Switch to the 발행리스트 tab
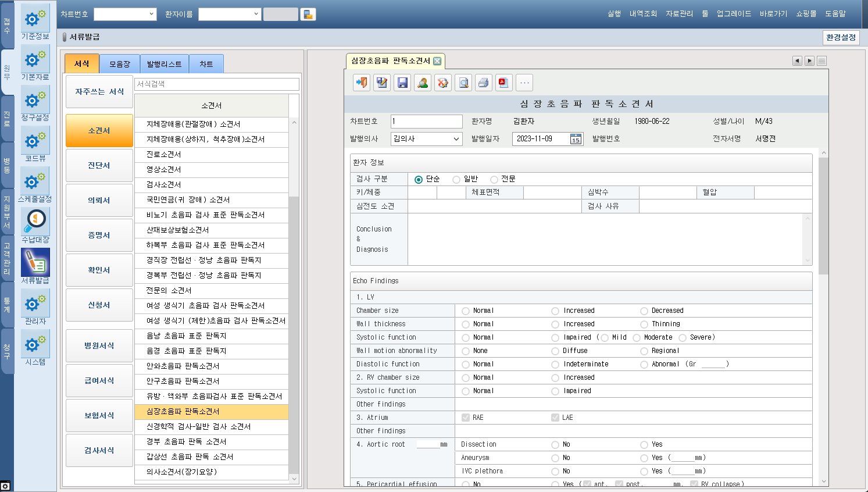868x492 pixels. 164,64
